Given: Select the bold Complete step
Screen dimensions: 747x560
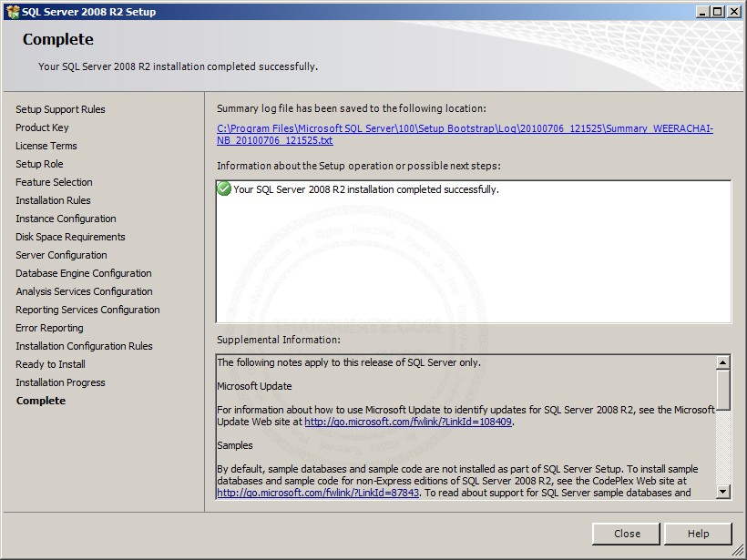Looking at the screenshot, I should pos(40,401).
